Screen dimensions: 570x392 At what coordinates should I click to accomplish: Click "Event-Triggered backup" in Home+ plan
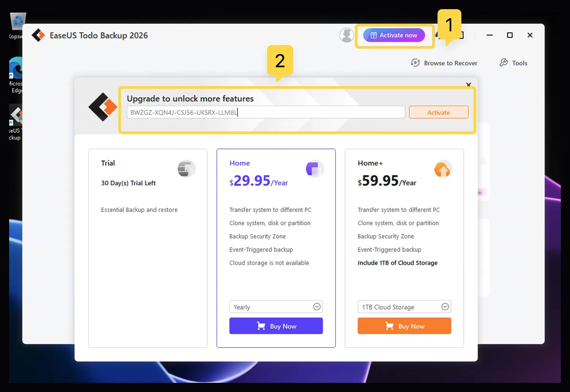click(x=389, y=250)
